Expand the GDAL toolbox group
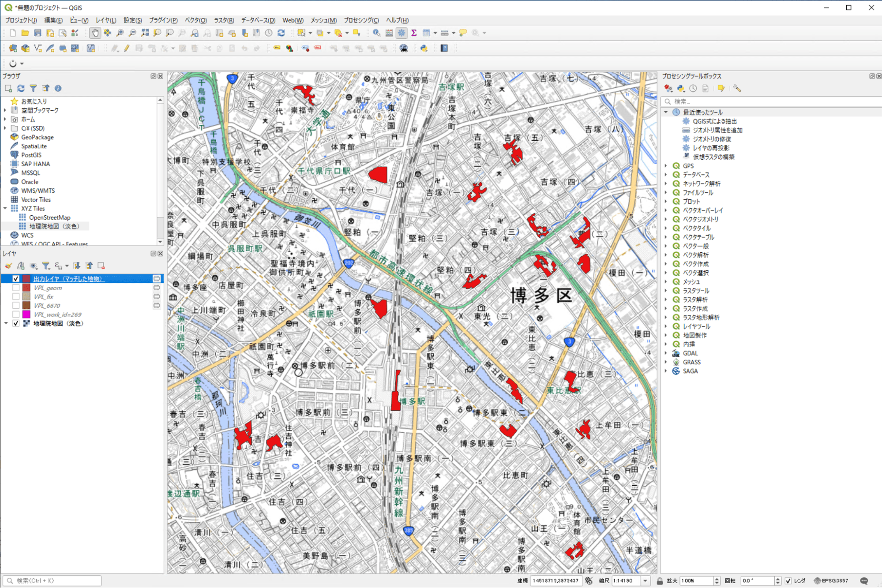Screen dimensions: 882x588 click(666, 353)
